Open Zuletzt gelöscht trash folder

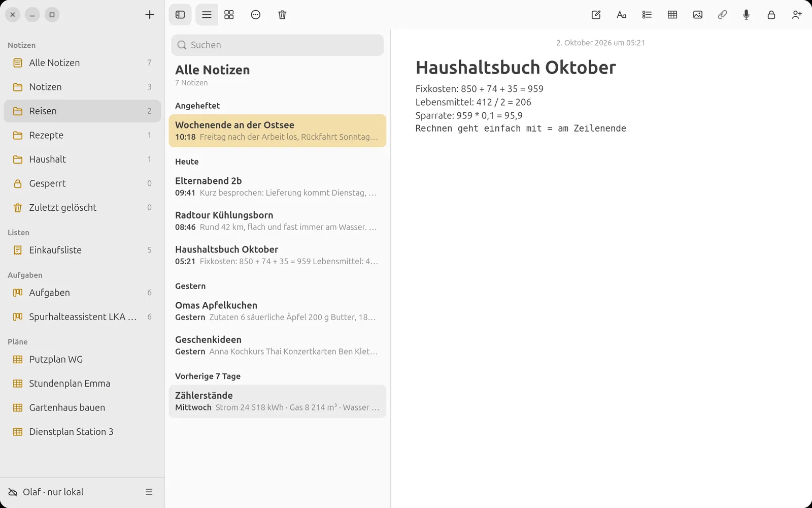[x=82, y=208]
